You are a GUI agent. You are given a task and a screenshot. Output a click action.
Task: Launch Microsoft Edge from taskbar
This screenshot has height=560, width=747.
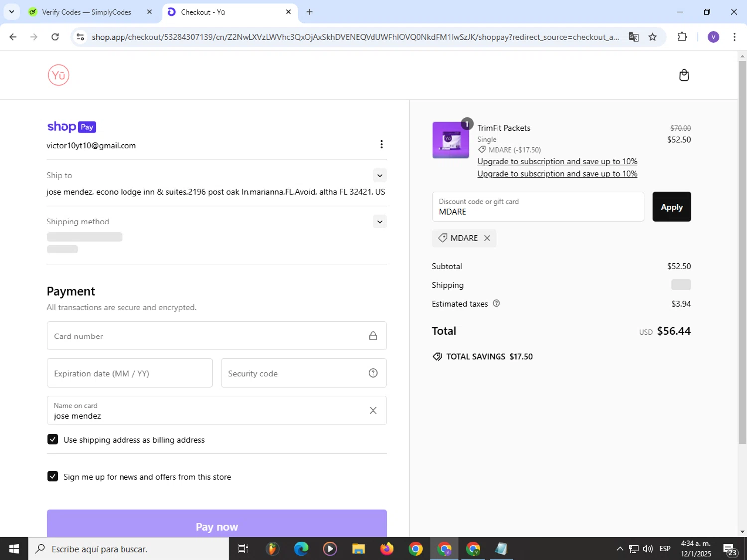(x=301, y=549)
